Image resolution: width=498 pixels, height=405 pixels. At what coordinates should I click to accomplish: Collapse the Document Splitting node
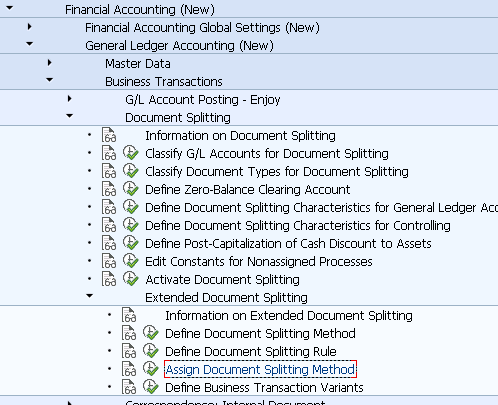point(69,116)
